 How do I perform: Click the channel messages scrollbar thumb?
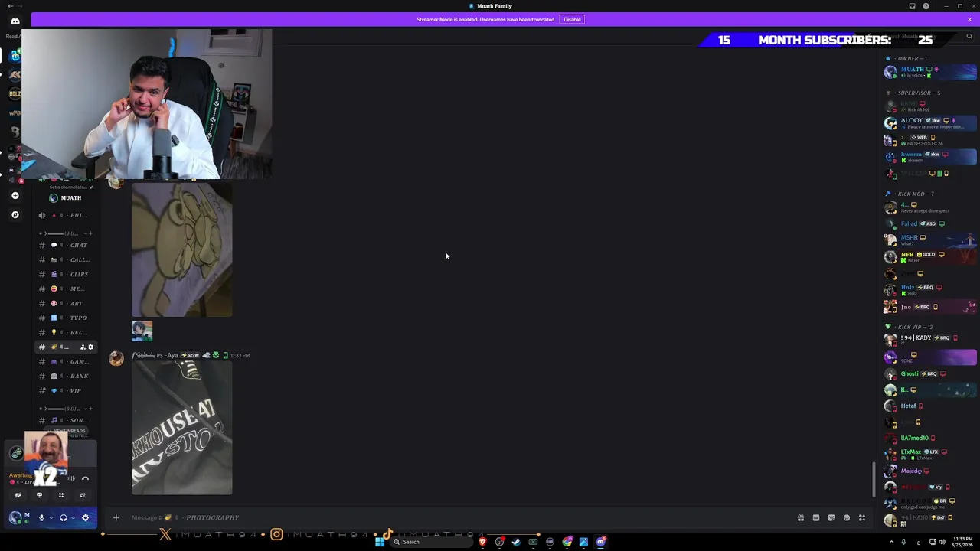pyautogui.click(x=874, y=480)
